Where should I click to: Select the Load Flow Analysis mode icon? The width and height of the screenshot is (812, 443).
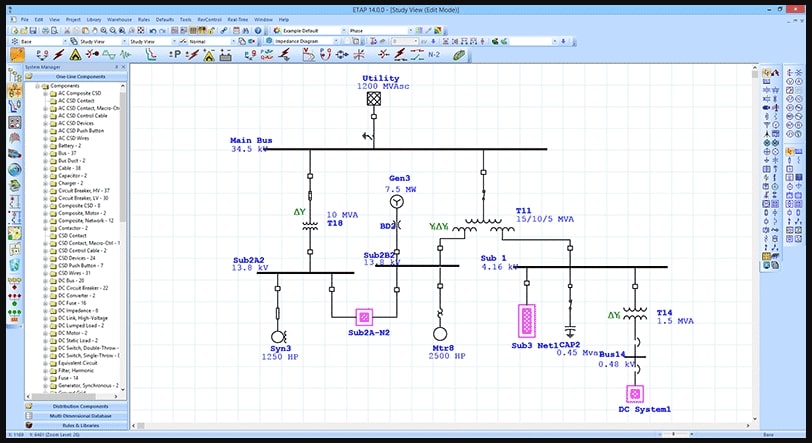click(42, 54)
